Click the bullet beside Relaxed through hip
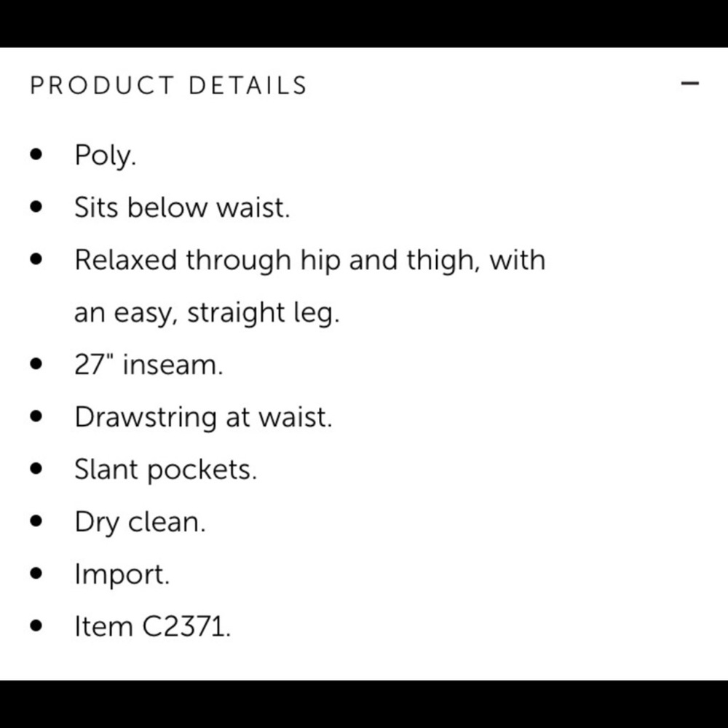 click(36, 259)
